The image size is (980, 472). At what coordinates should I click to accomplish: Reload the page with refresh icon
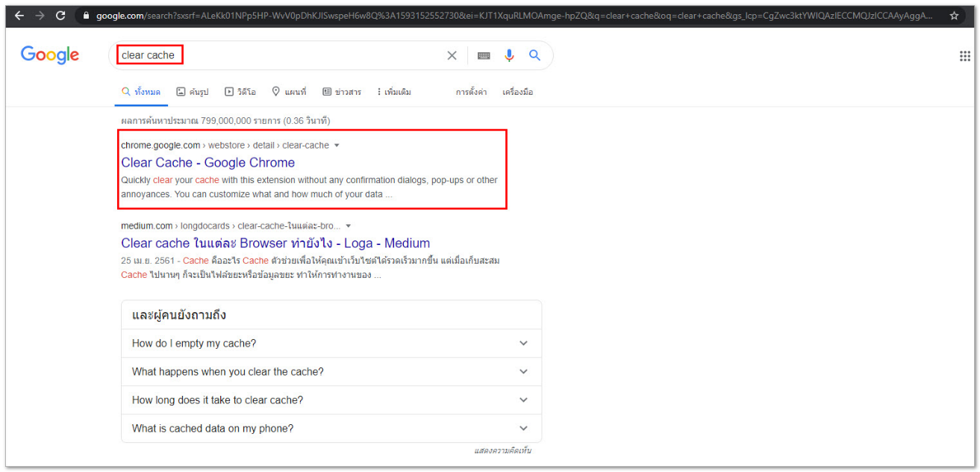[60, 15]
